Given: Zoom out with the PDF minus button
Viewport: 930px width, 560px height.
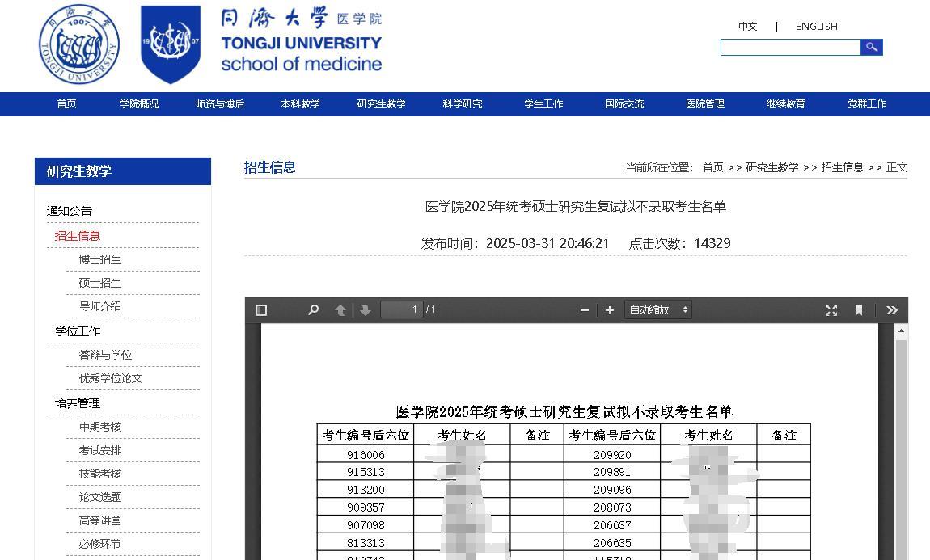Looking at the screenshot, I should tap(584, 310).
